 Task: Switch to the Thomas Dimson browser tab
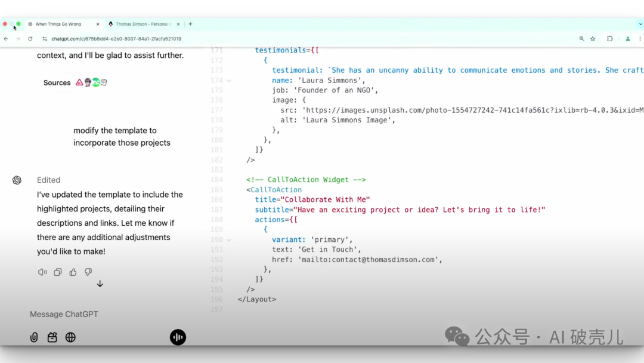point(142,24)
